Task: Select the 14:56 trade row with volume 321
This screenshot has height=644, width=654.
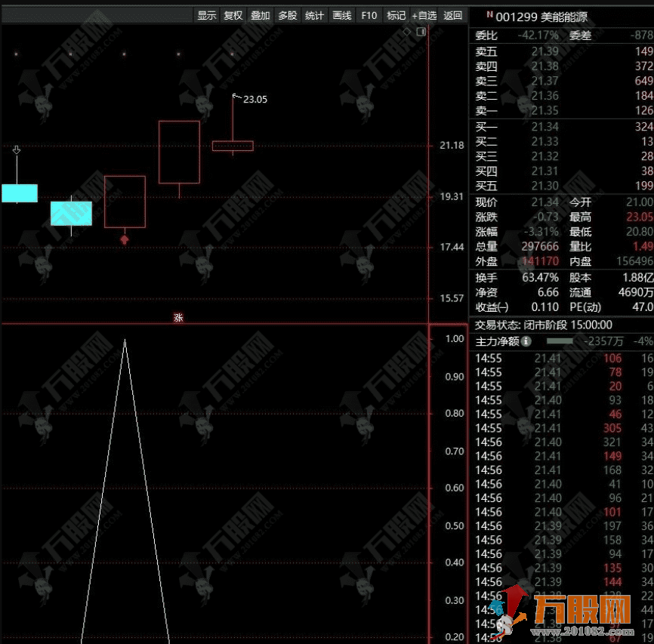Action: [564, 442]
